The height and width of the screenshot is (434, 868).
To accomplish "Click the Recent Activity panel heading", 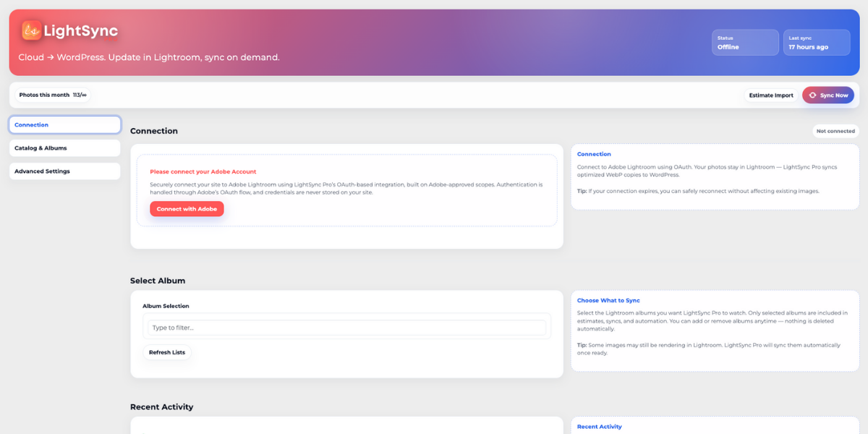I will tap(599, 427).
